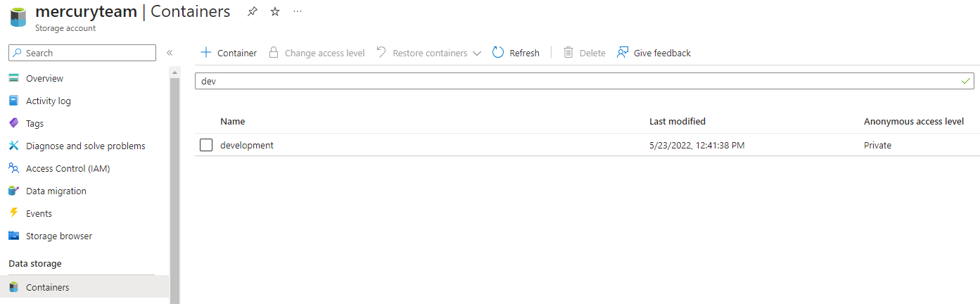Image resolution: width=980 pixels, height=304 pixels.
Task: Click the Data migration bucket icon
Action: pyautogui.click(x=13, y=191)
